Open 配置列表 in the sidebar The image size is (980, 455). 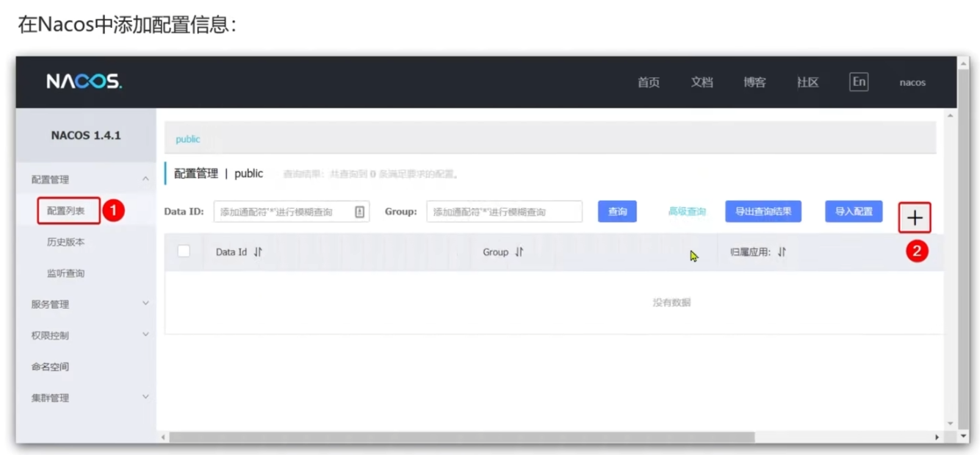coord(66,211)
